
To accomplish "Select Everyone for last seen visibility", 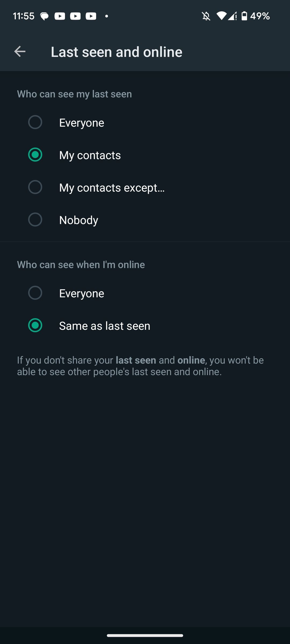I will pyautogui.click(x=35, y=122).
